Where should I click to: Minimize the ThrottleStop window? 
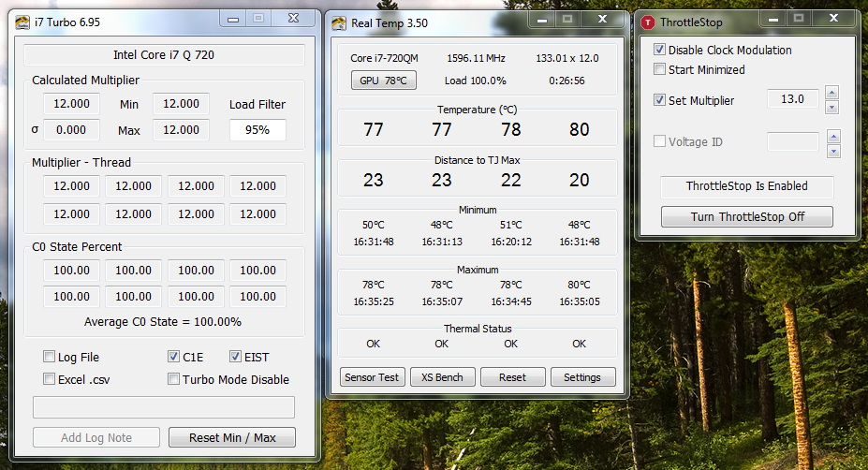point(773,19)
